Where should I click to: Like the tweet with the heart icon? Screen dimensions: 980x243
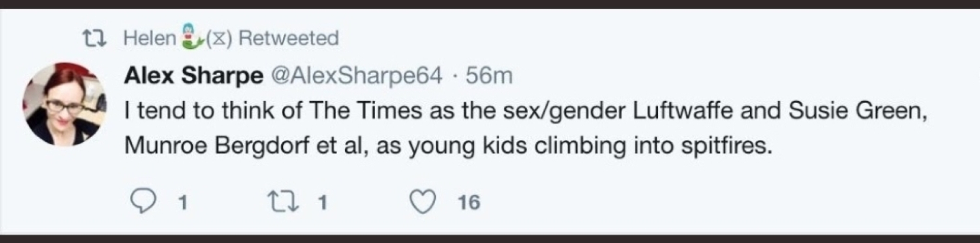(423, 202)
